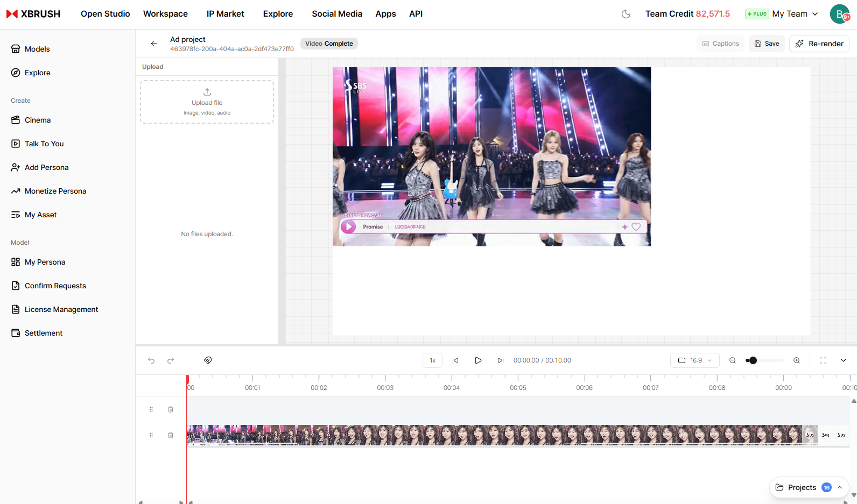The width and height of the screenshot is (857, 504).
Task: Delete the empty top track
Action: (x=171, y=409)
